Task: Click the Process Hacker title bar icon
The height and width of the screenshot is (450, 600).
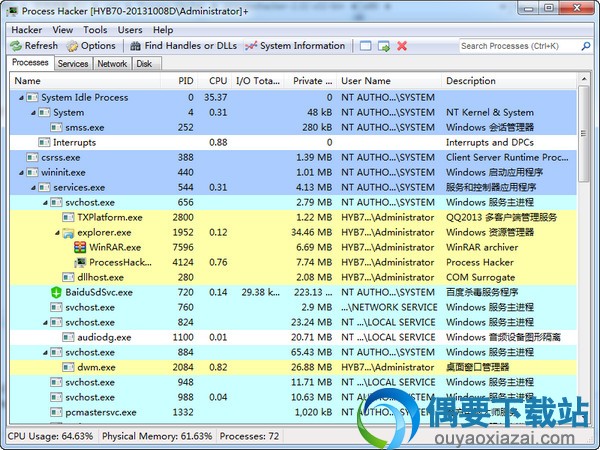Action: [12, 11]
